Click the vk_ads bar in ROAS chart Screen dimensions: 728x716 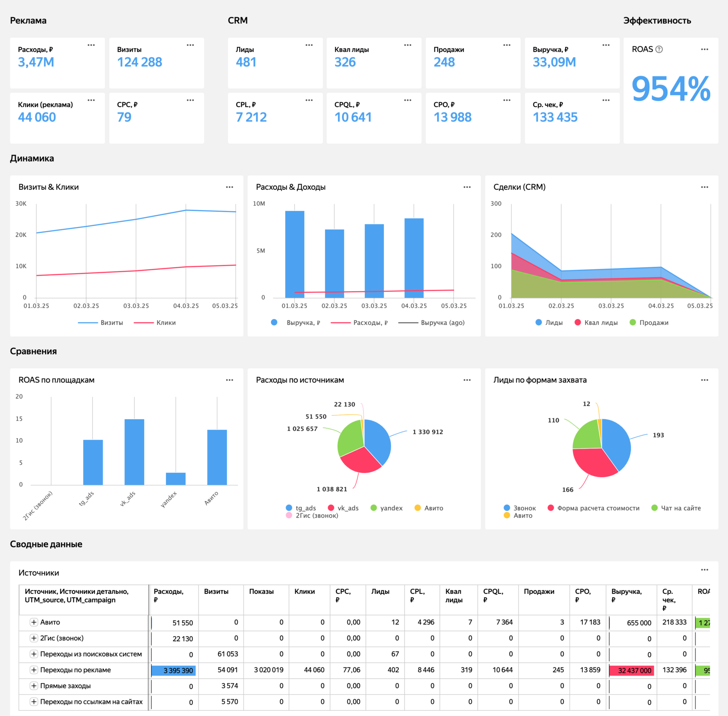[134, 452]
